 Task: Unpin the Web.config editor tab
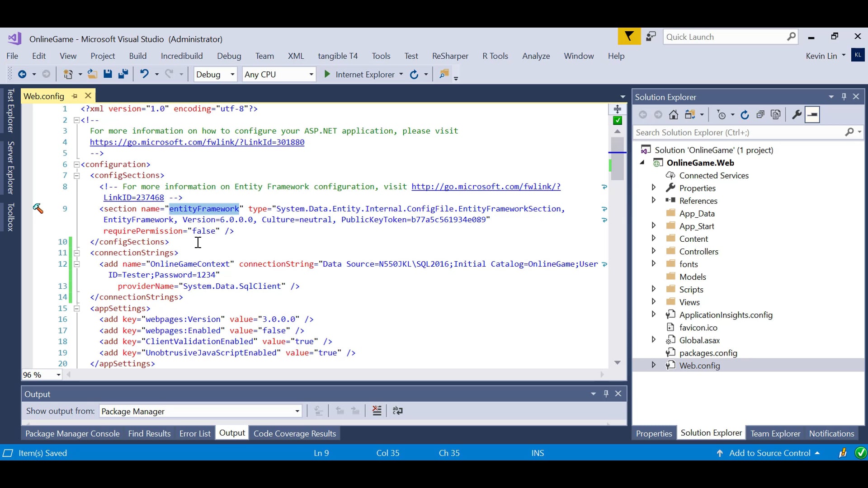tap(74, 96)
